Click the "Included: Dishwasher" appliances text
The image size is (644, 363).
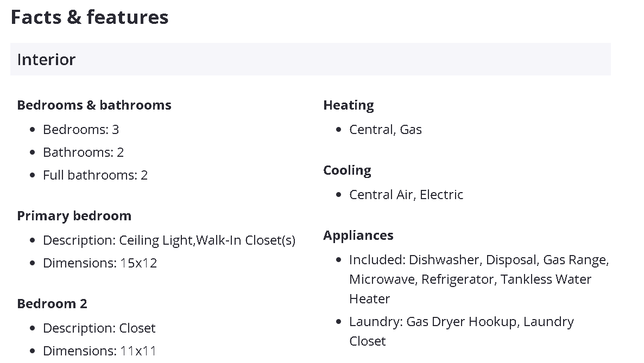pos(415,260)
